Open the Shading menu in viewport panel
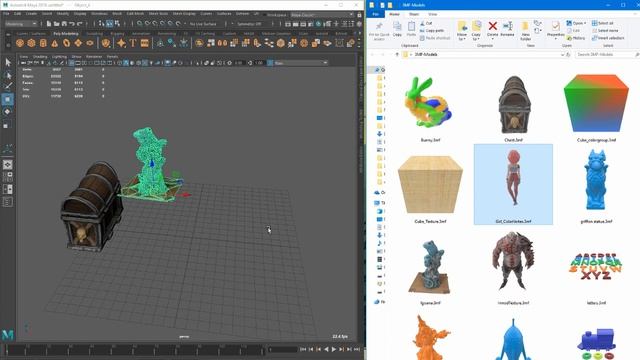 (x=40, y=57)
